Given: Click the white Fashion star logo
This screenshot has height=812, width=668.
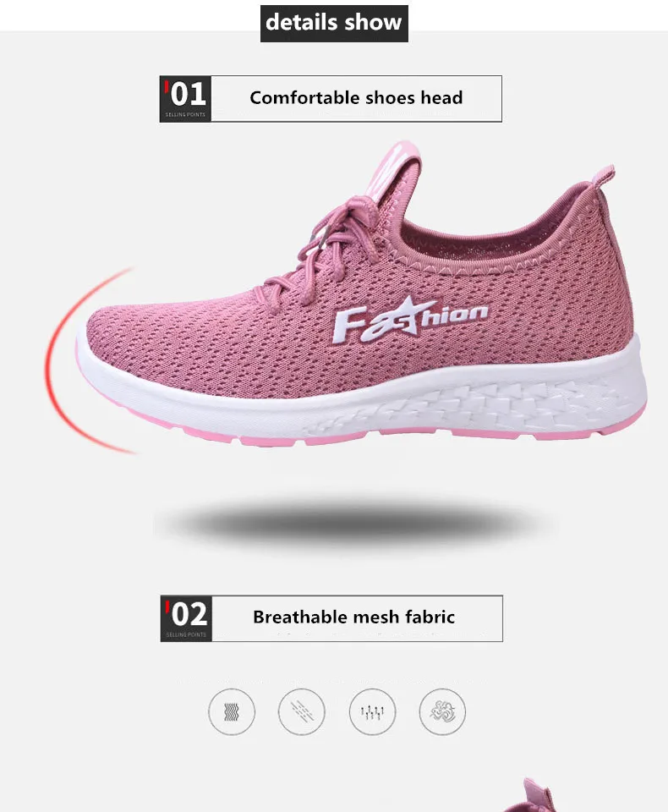Looking at the screenshot, I should click(411, 320).
